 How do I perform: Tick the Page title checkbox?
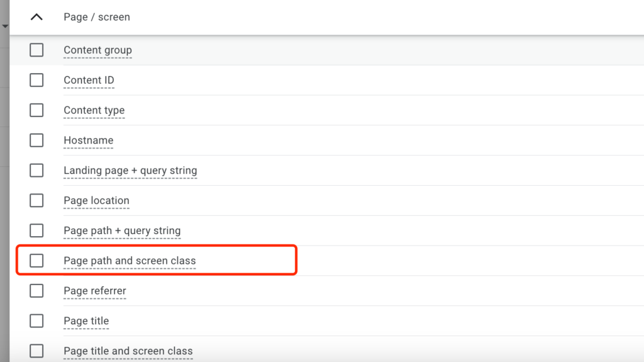pyautogui.click(x=36, y=321)
